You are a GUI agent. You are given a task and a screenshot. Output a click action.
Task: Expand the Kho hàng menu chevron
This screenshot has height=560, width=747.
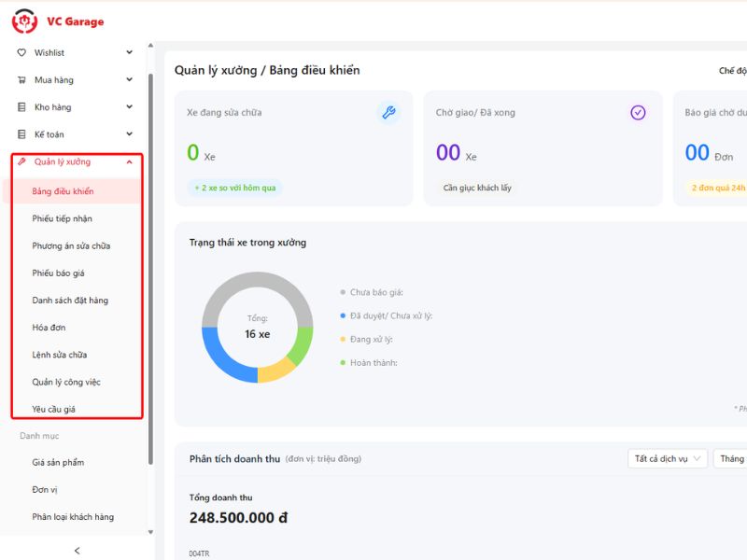click(129, 106)
